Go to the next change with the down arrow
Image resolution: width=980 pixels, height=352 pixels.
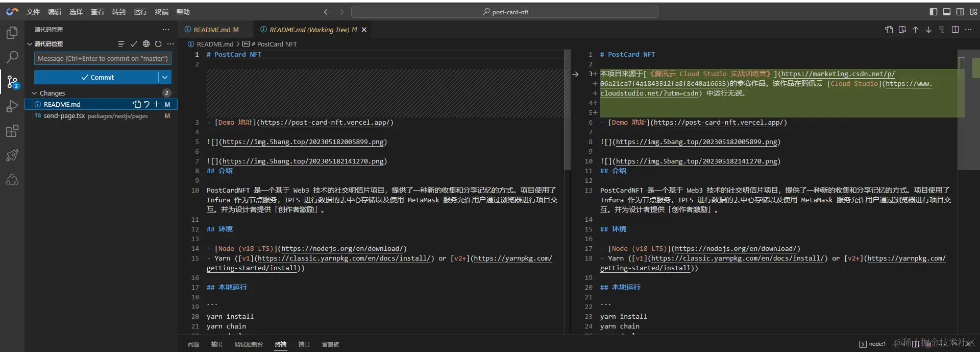pos(929,30)
